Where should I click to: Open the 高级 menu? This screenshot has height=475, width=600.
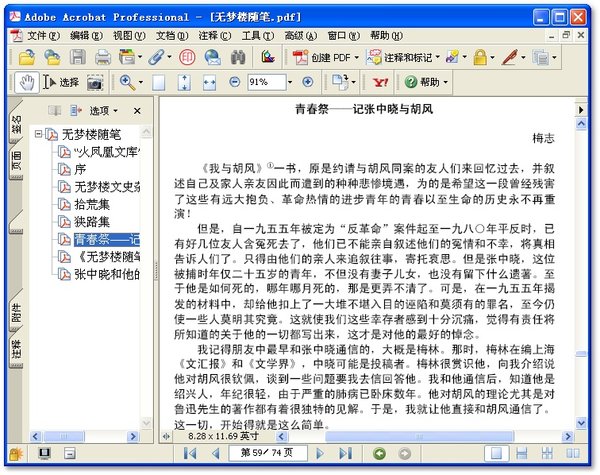(x=300, y=36)
